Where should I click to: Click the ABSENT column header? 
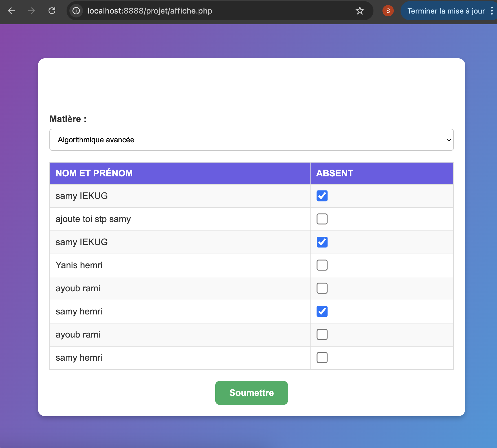tap(335, 173)
